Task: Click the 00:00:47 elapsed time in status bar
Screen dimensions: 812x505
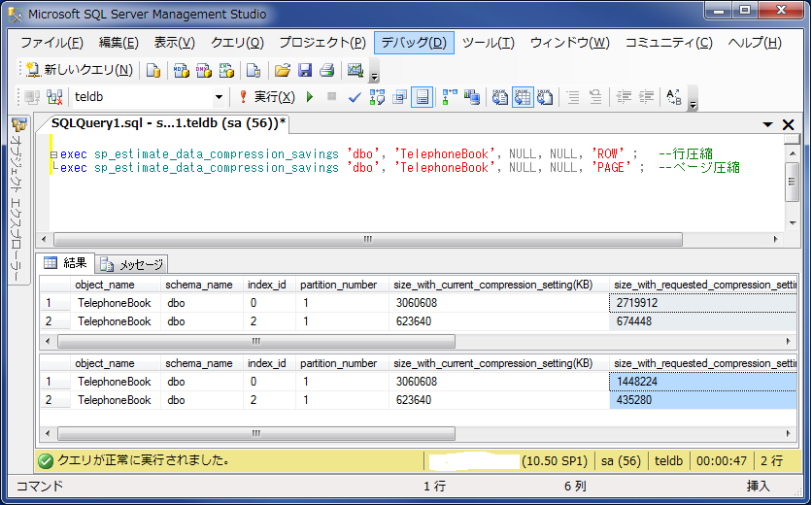Action: pyautogui.click(x=722, y=461)
